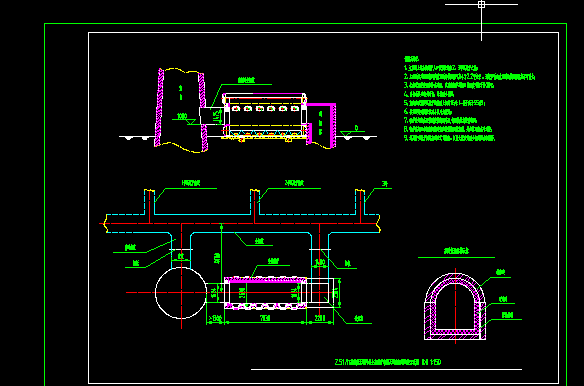The width and height of the screenshot is (584, 386).
Task: Select the notes block heading text
Action: point(412,59)
